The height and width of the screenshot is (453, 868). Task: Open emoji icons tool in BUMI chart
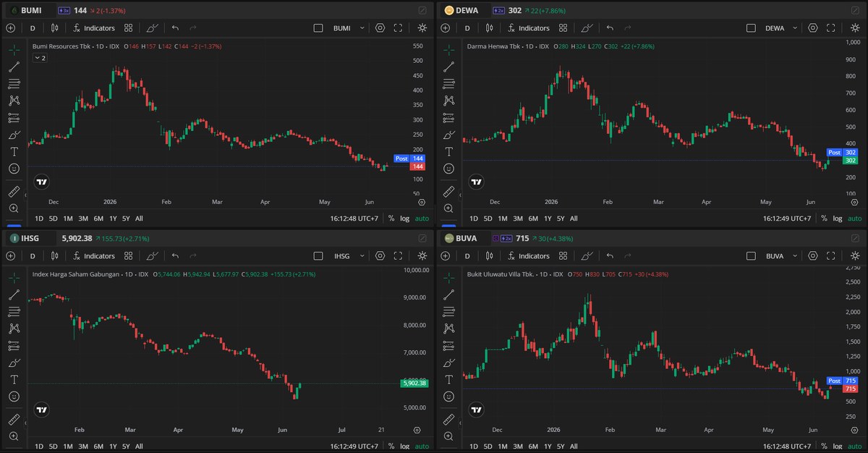point(14,168)
